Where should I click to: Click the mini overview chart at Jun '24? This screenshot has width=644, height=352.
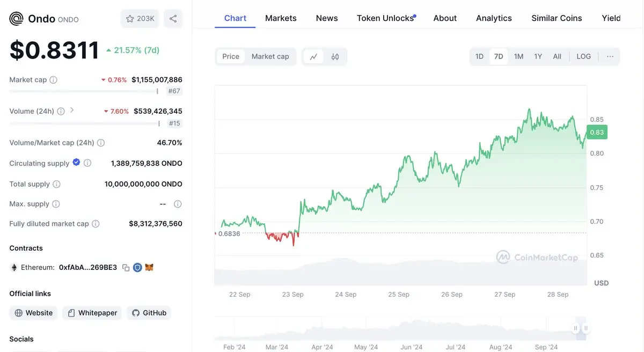(x=412, y=328)
